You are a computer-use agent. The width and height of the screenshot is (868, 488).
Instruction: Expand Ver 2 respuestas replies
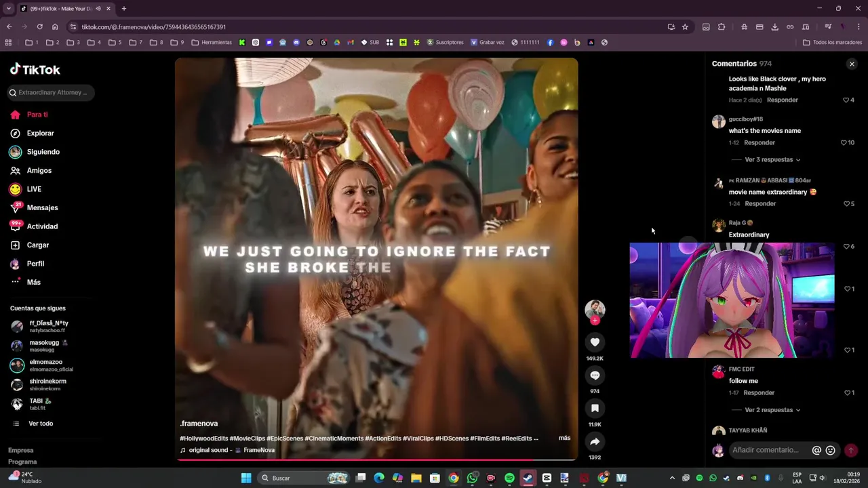(772, 410)
